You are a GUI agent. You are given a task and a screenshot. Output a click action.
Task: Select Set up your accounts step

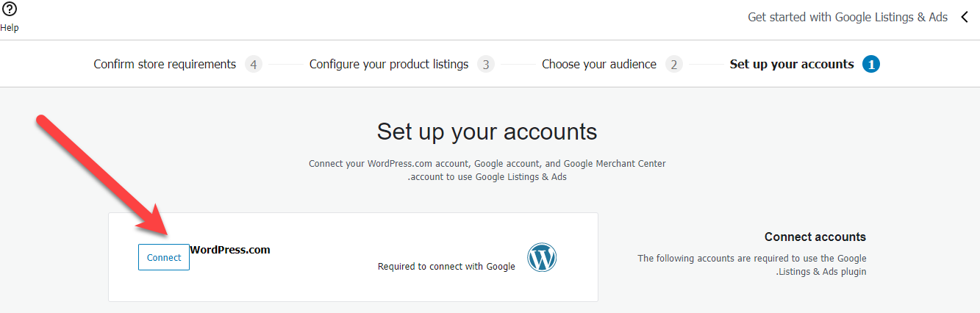(x=792, y=65)
